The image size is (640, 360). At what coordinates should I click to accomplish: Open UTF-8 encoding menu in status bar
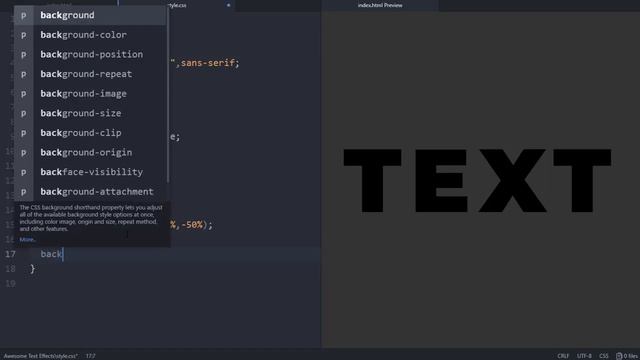[584, 356]
